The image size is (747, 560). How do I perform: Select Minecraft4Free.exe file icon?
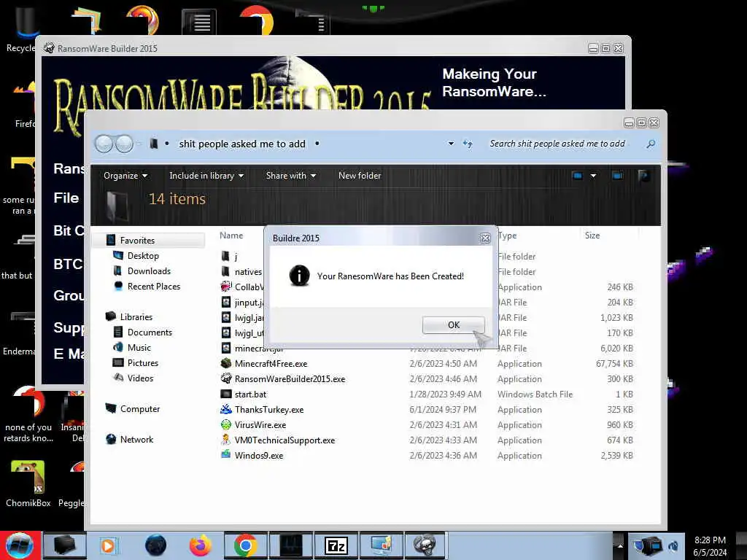coord(226,363)
